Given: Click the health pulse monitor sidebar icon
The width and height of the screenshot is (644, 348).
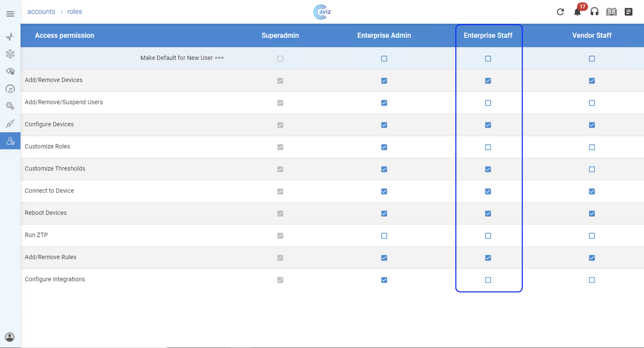Looking at the screenshot, I should (x=10, y=37).
